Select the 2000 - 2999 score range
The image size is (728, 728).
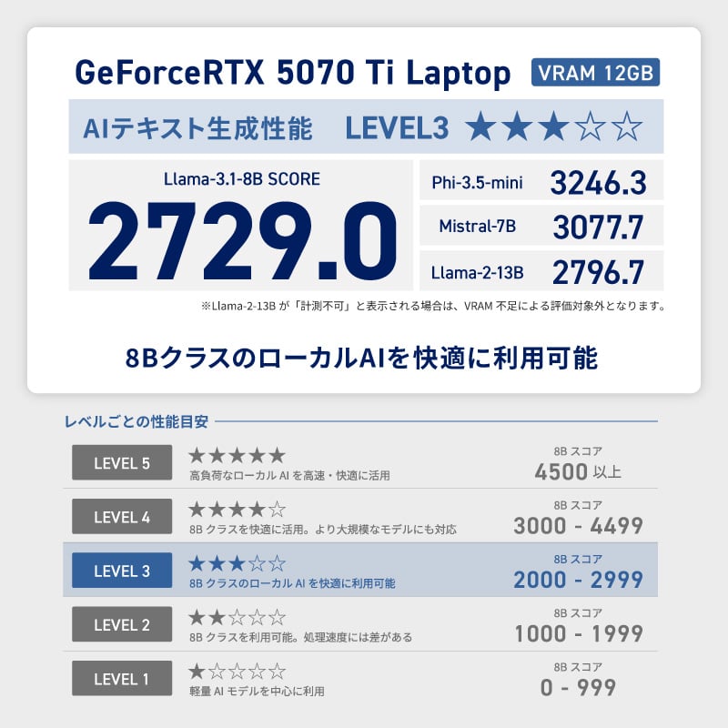578,580
